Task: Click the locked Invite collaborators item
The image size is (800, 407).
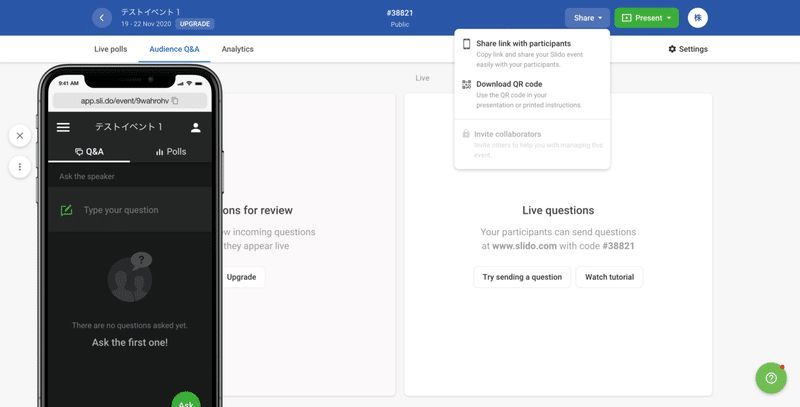Action: tap(532, 144)
